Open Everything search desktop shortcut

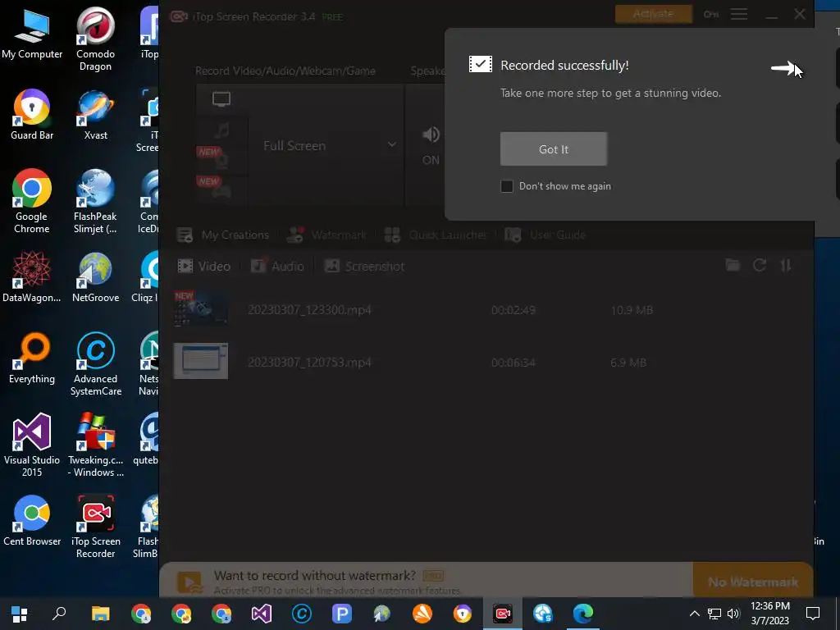pos(32,358)
